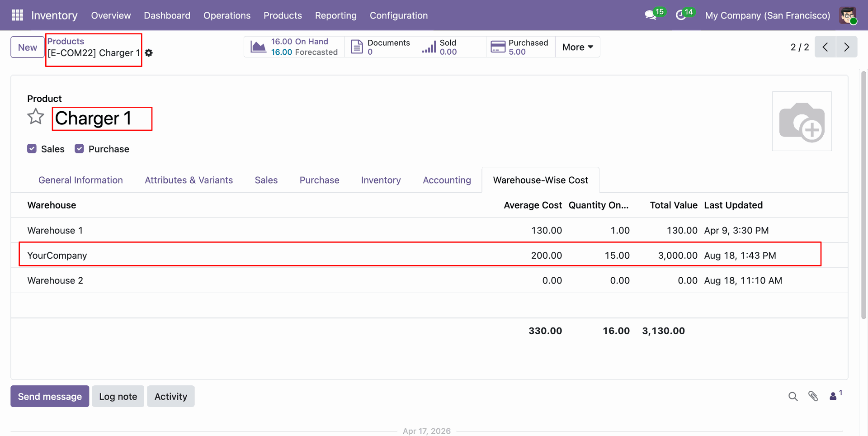Switch to General Information tab
868x436 pixels.
coord(80,180)
